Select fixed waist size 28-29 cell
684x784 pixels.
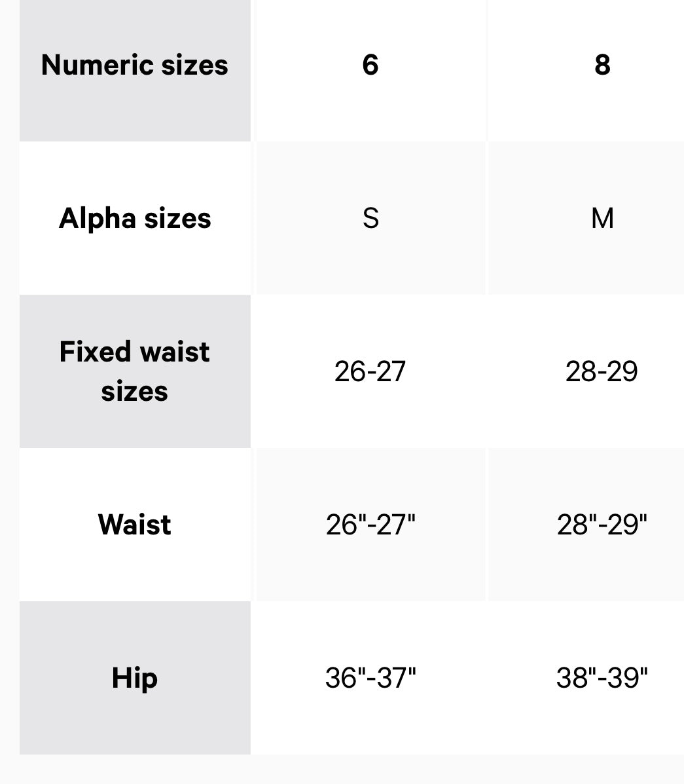point(602,371)
